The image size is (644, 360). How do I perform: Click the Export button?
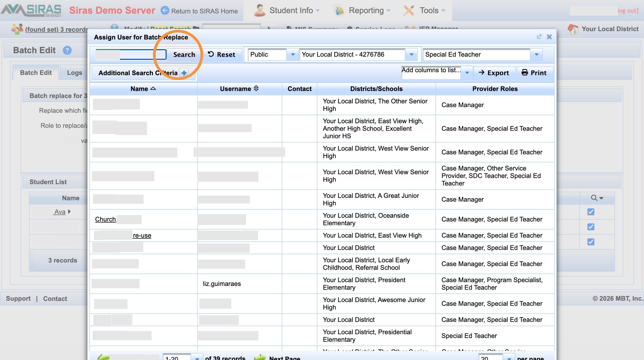pos(494,73)
